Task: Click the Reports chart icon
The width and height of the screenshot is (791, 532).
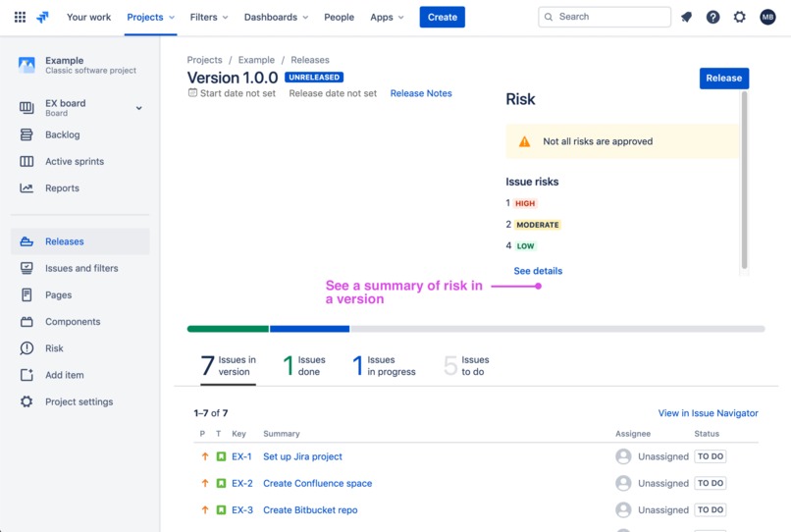Action: (x=26, y=188)
